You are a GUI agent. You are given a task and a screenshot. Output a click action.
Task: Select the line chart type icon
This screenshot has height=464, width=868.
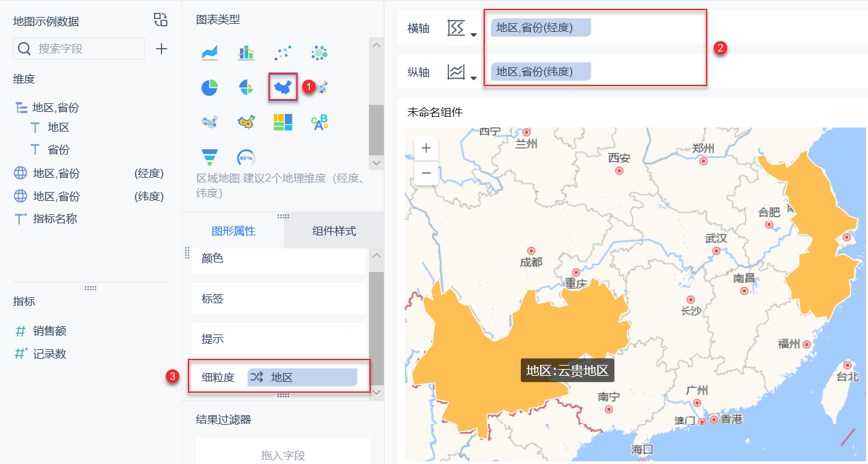(210, 52)
